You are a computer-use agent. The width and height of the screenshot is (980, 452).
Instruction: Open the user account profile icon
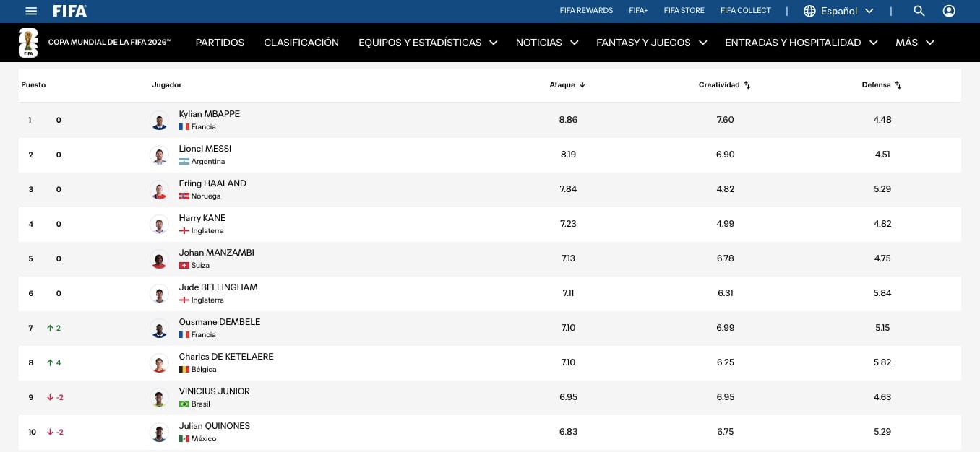click(949, 11)
